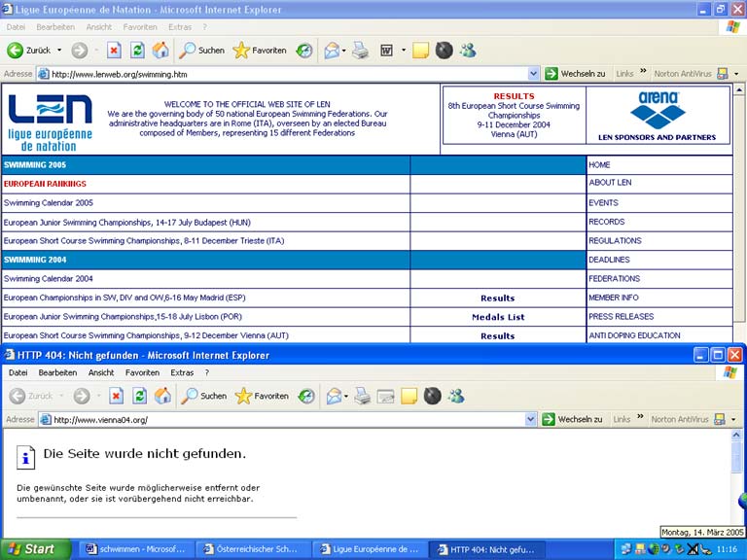This screenshot has width=747, height=560.
Task: Click yellow note icon in HTTP 404 window
Action: coord(409,396)
